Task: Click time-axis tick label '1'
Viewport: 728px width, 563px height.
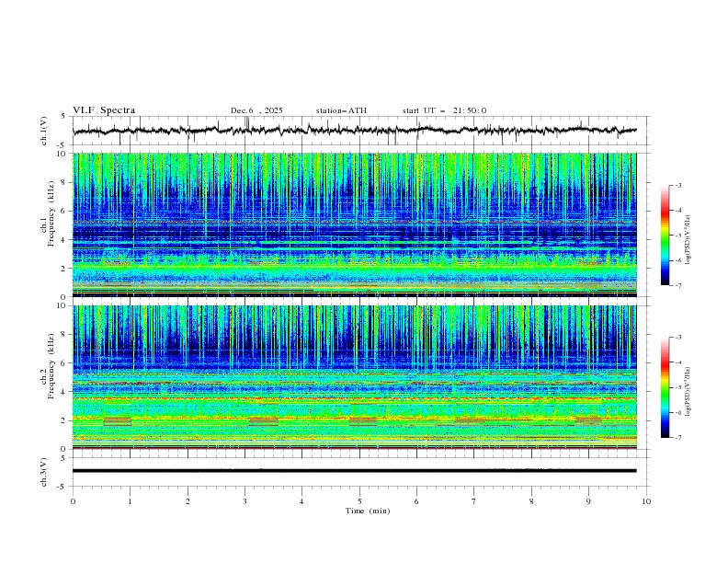Action: click(x=130, y=501)
